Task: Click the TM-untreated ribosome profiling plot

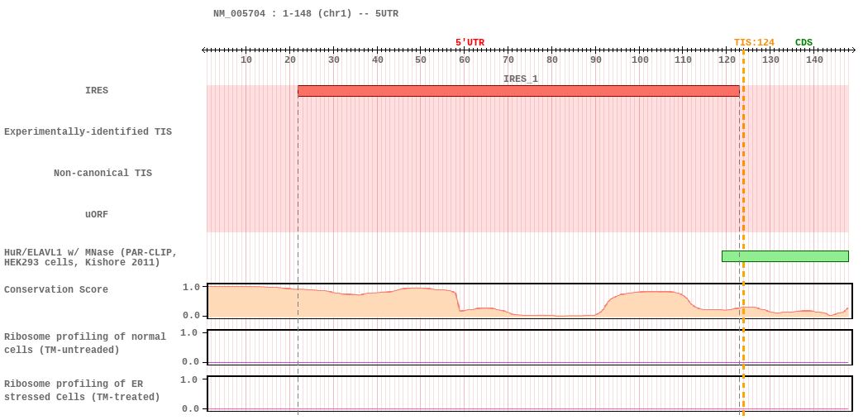Action: pos(529,347)
